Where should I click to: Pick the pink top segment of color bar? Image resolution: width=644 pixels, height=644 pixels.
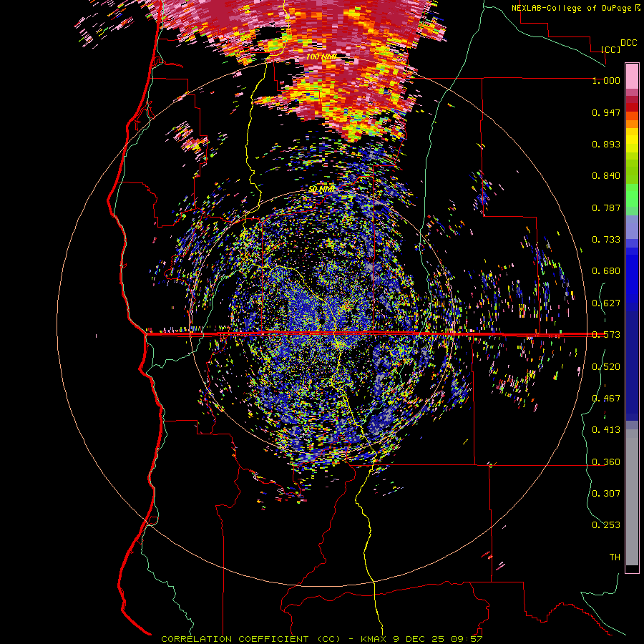point(632,76)
